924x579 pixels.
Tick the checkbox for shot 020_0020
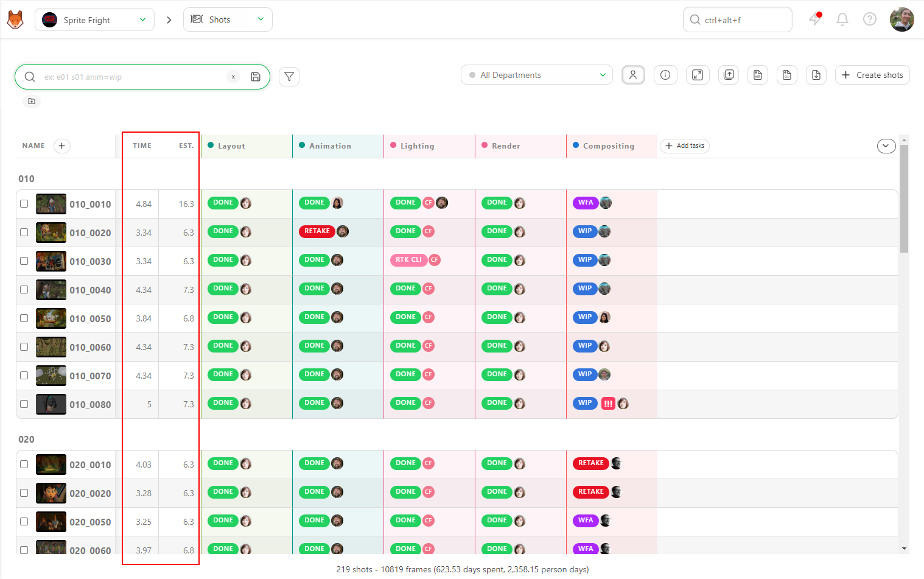(x=24, y=493)
